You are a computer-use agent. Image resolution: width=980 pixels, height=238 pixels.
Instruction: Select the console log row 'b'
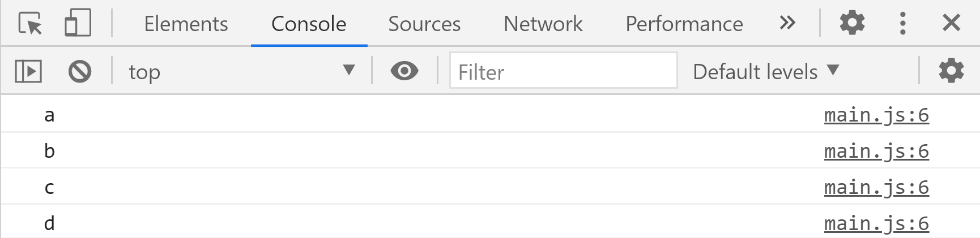490,150
